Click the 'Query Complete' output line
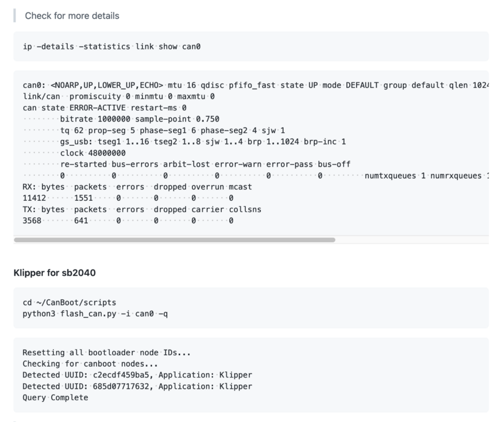 pos(55,398)
